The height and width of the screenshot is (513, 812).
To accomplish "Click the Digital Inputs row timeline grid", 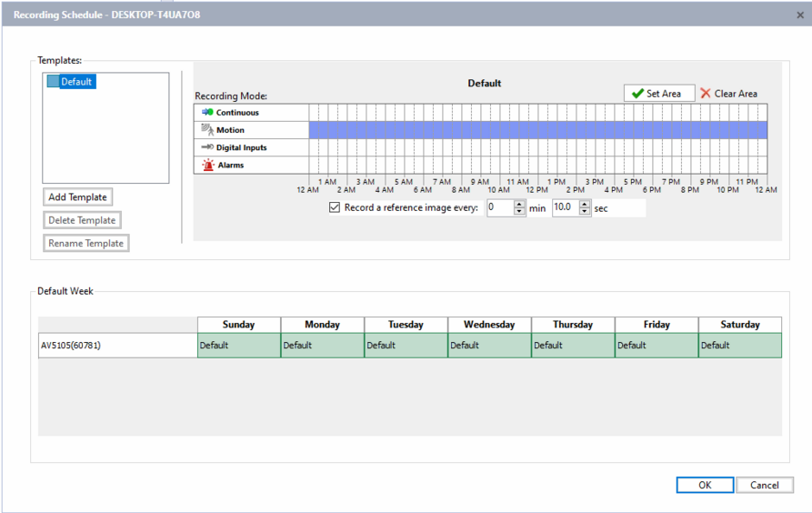I will (x=538, y=147).
